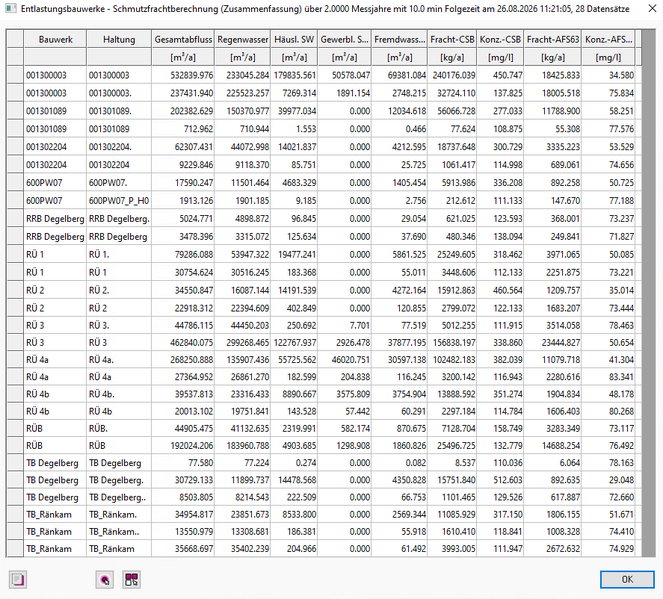This screenshot has height=599, width=663.
Task: Click the Haltung column header
Action: pos(119,39)
